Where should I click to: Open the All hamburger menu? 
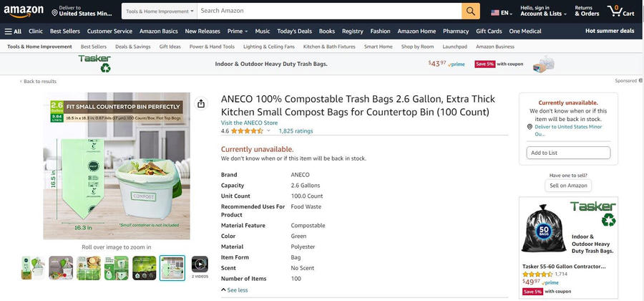pyautogui.click(x=13, y=32)
